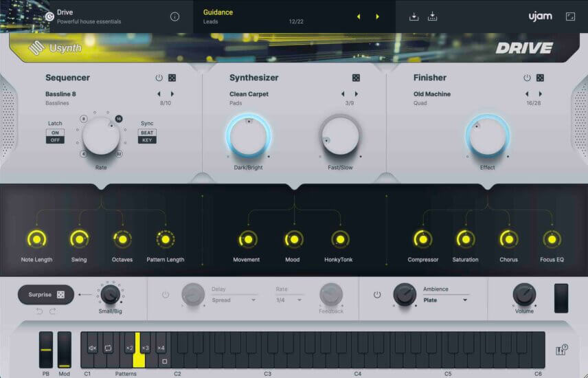588x378 pixels.
Task: Click the x2 pattern key
Action: pos(129,348)
